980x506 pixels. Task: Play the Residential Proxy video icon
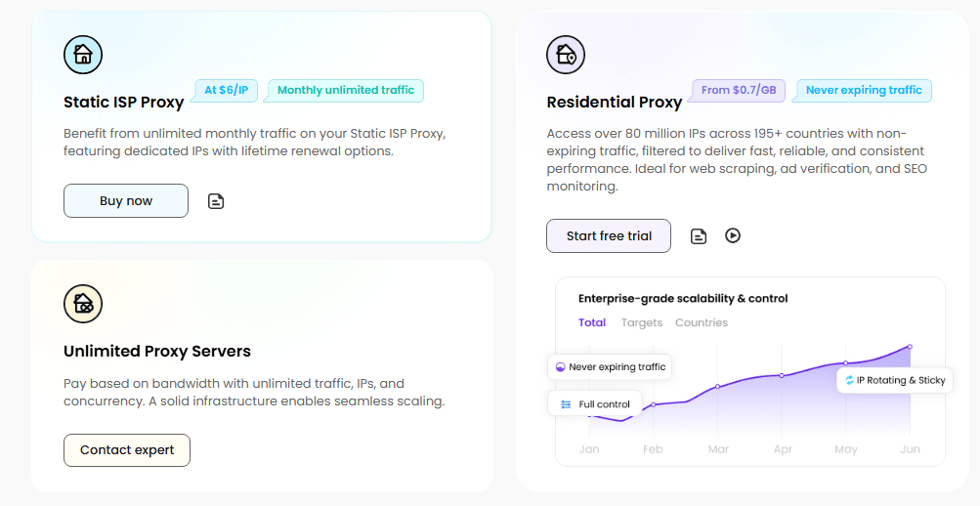(x=733, y=235)
